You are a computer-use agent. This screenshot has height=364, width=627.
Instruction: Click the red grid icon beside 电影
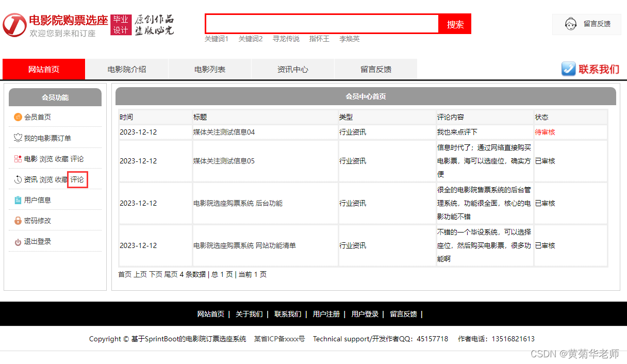pyautogui.click(x=18, y=159)
